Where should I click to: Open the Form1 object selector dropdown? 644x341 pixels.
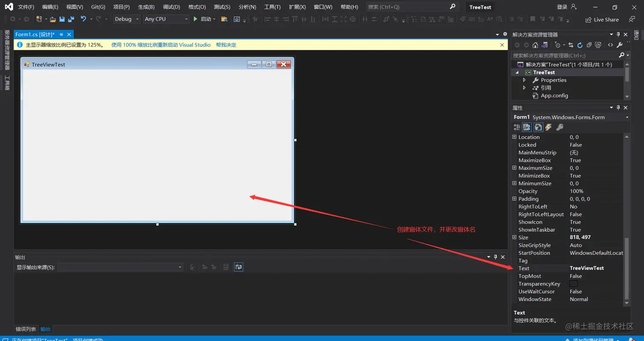[627, 117]
